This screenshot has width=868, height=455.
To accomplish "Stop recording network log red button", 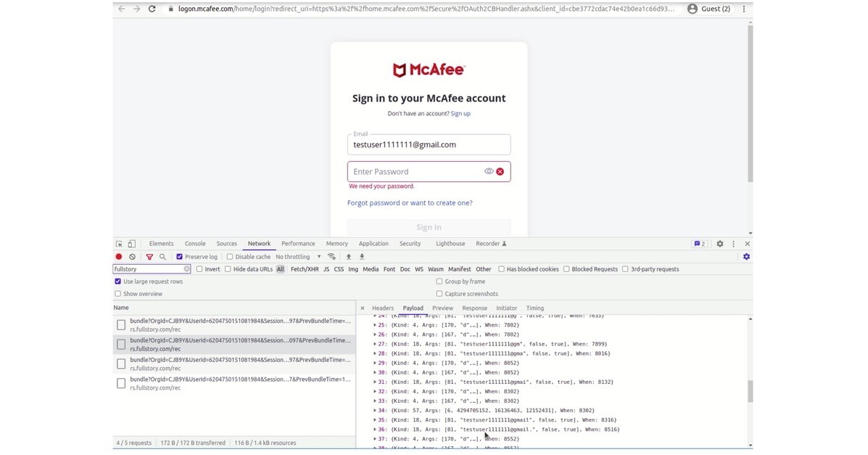I will (119, 257).
